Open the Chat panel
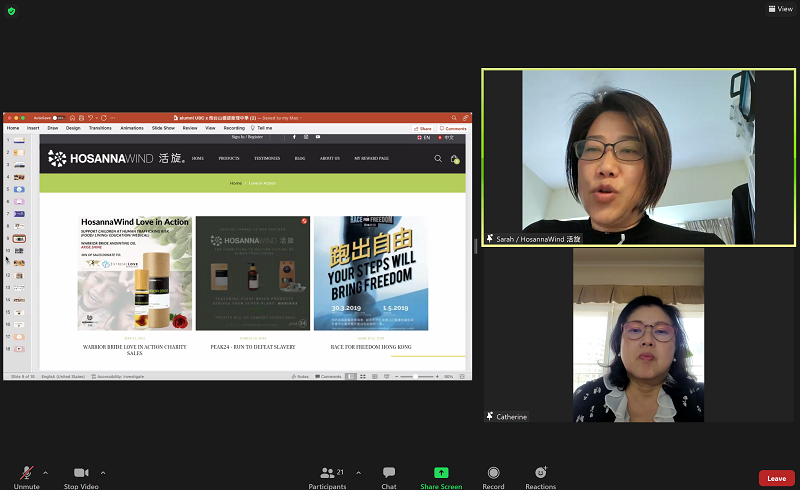 [389, 473]
